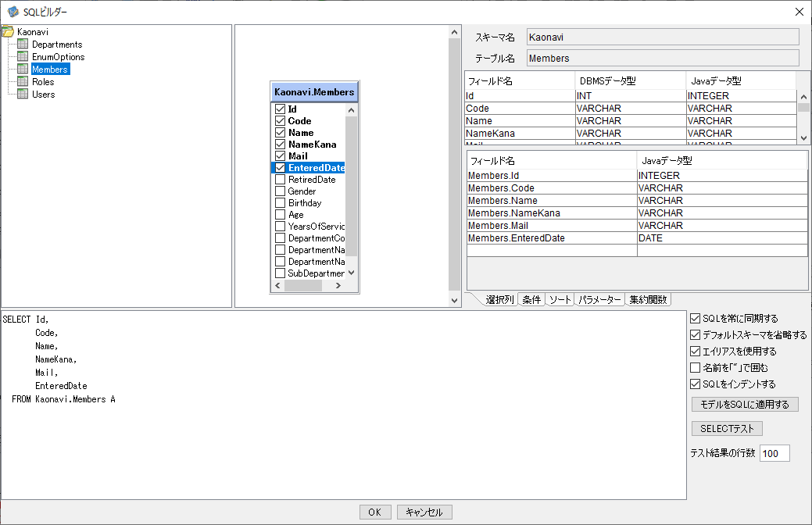Click the Kaonavi schema folder icon

click(x=8, y=32)
